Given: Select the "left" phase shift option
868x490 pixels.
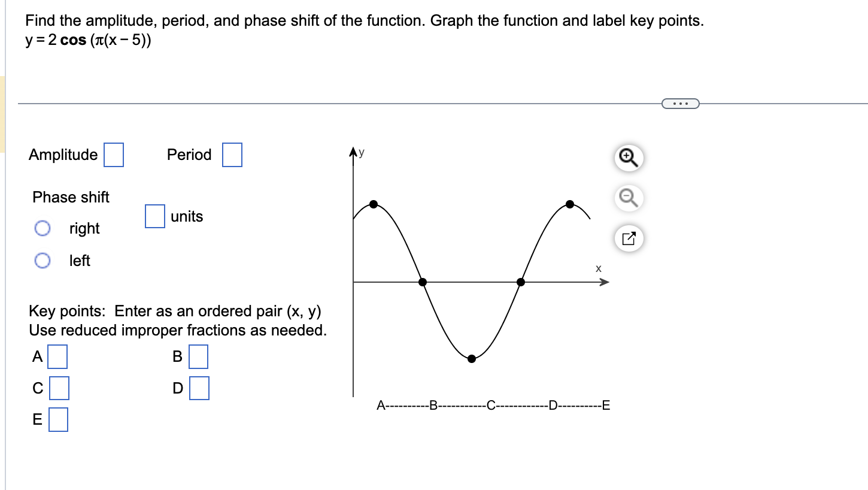Looking at the screenshot, I should click(42, 261).
